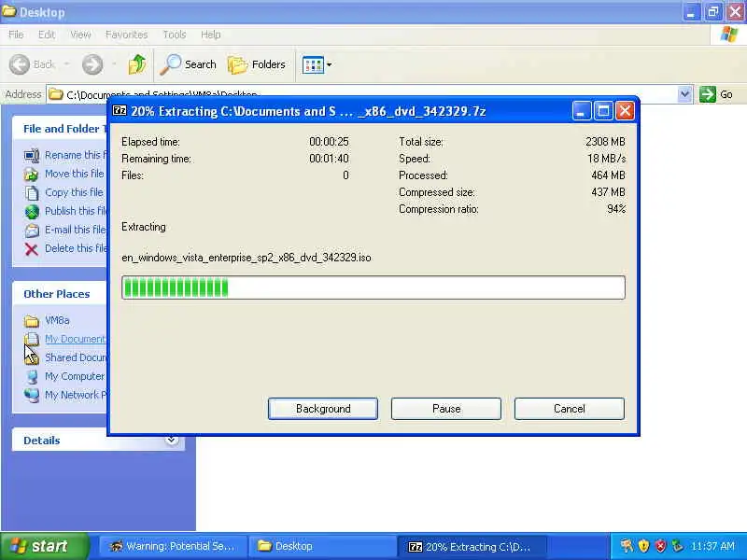Click the Safely Remove Hardware tray icon
This screenshot has width=747, height=560.
click(x=677, y=546)
